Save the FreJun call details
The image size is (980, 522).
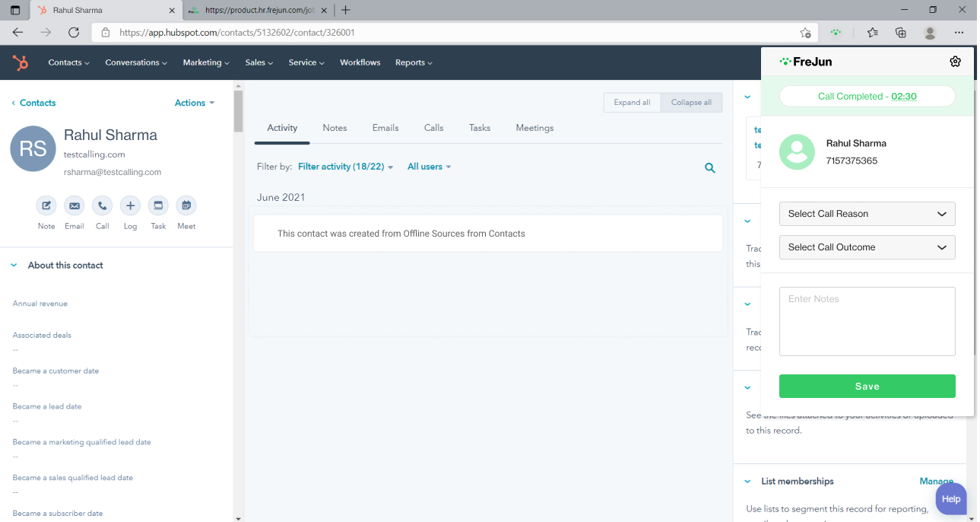867,386
